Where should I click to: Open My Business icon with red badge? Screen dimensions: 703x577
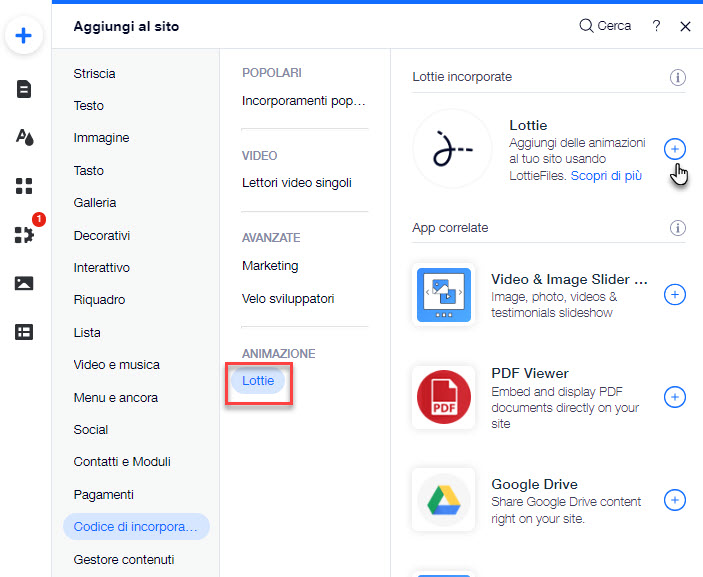[x=25, y=234]
